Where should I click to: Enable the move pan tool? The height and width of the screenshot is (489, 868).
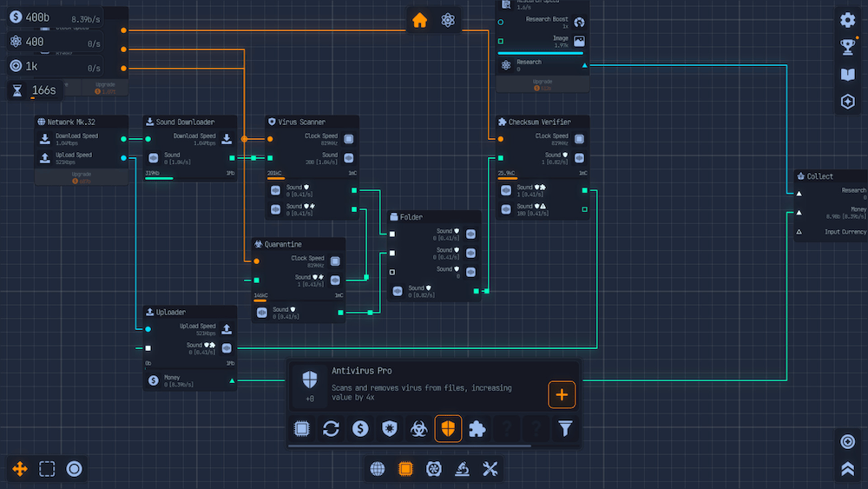click(x=20, y=469)
